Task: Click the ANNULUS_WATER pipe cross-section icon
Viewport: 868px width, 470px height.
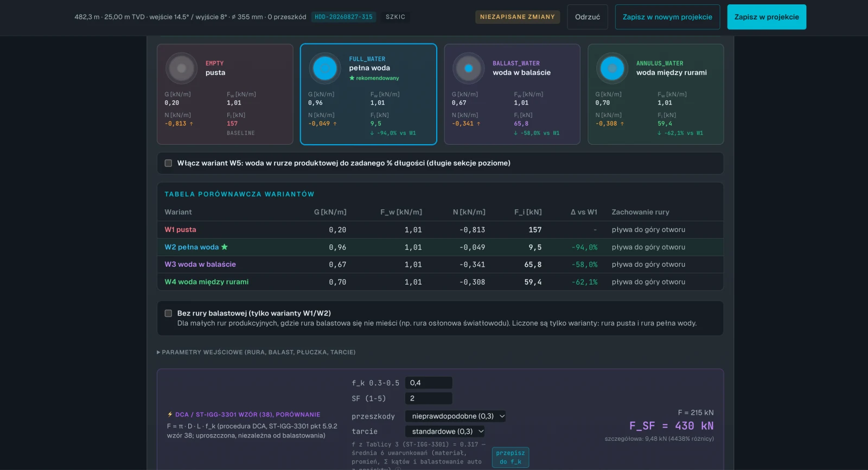Action: (612, 68)
